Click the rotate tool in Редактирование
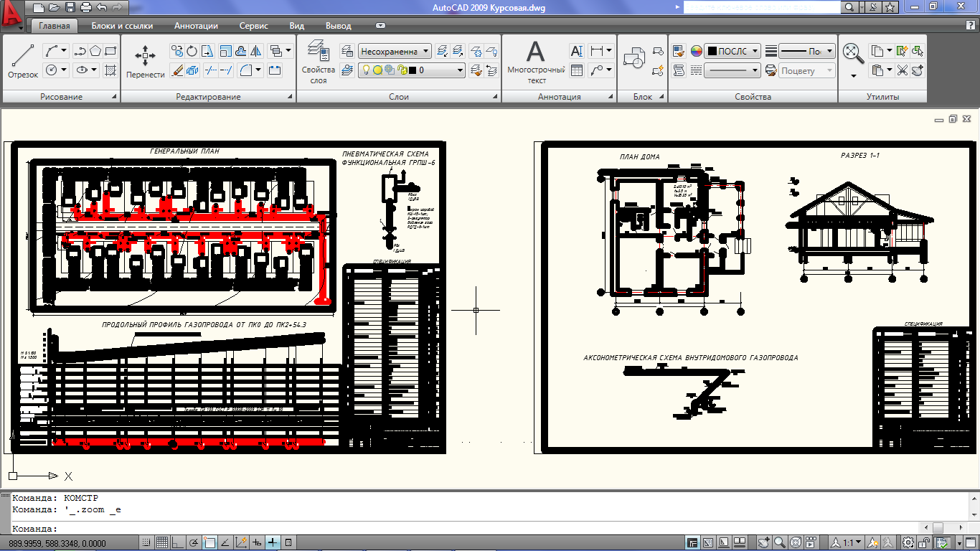Image resolution: width=980 pixels, height=551 pixels. tap(192, 51)
